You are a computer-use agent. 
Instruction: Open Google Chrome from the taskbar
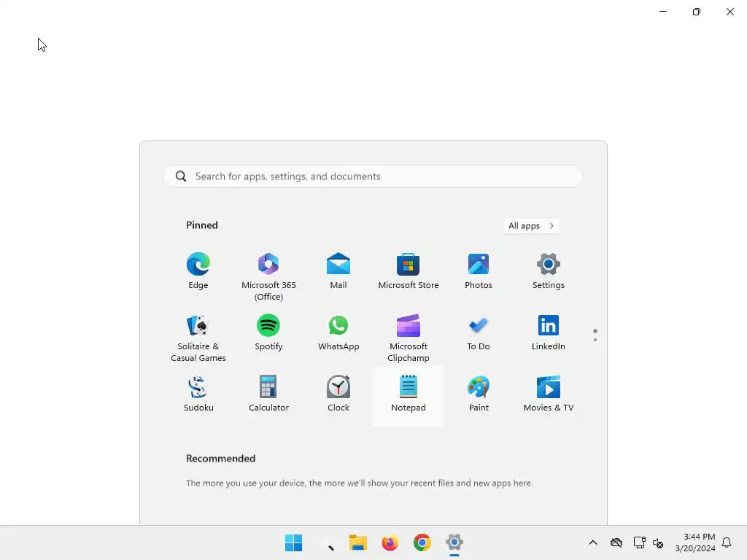(422, 542)
